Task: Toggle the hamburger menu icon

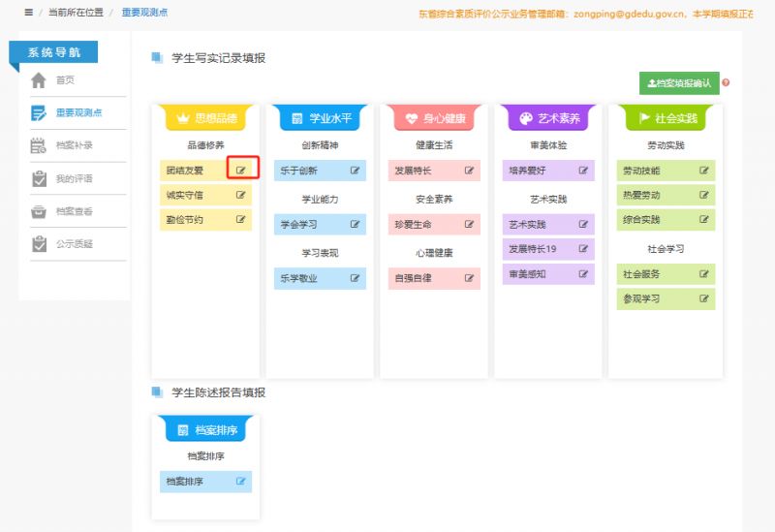Action: [29, 13]
